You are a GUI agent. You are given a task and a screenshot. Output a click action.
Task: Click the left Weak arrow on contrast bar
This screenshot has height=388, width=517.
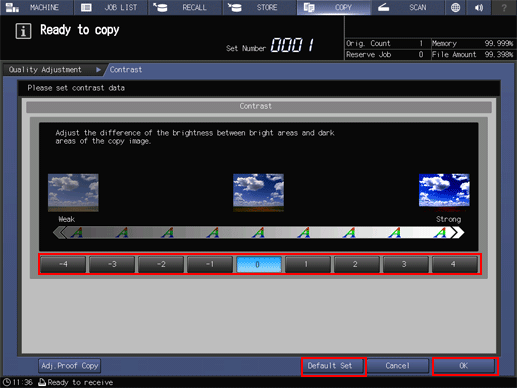coord(59,232)
